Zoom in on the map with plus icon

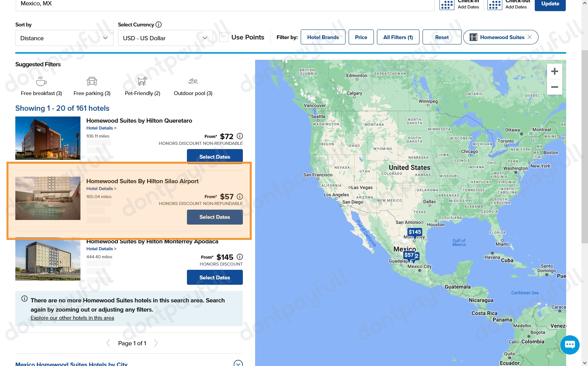point(554,71)
